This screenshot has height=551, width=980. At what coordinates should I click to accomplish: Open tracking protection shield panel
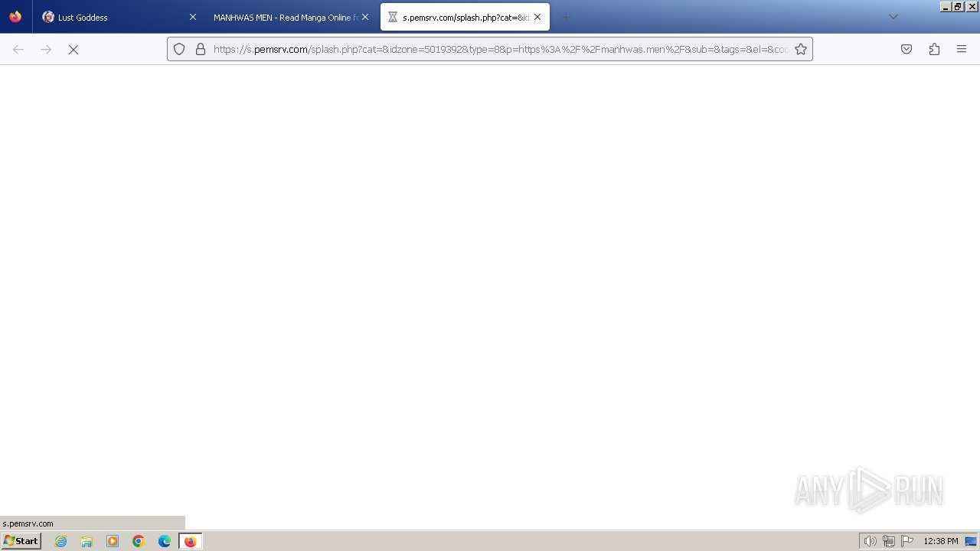[179, 49]
